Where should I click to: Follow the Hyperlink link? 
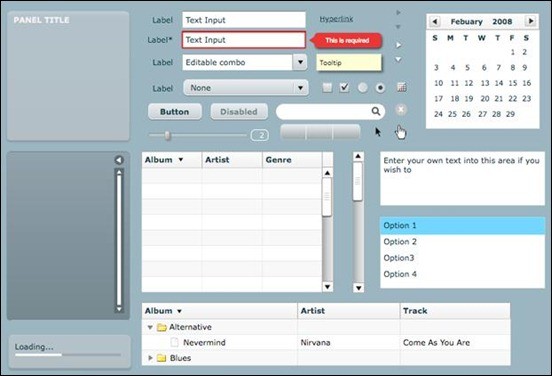[x=336, y=19]
